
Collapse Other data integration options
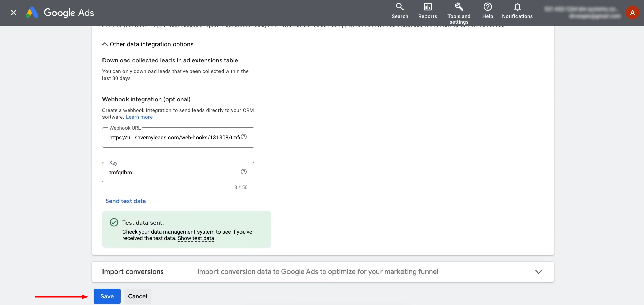pos(105,44)
